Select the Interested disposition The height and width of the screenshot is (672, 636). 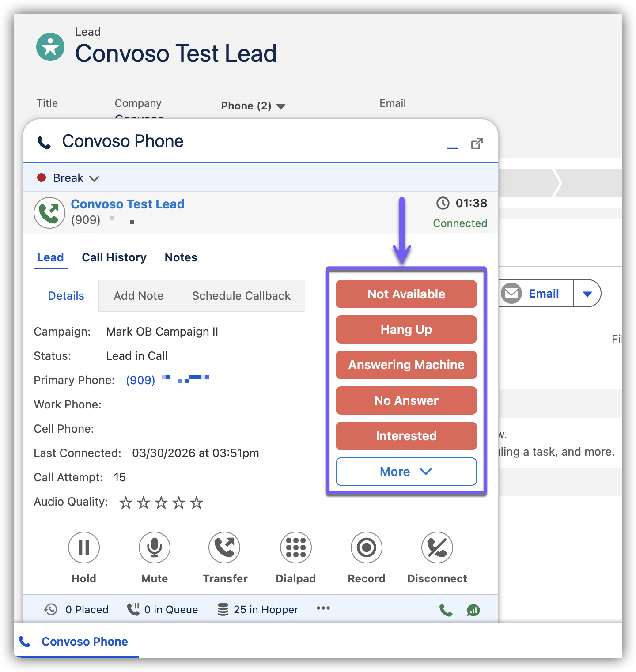click(406, 436)
